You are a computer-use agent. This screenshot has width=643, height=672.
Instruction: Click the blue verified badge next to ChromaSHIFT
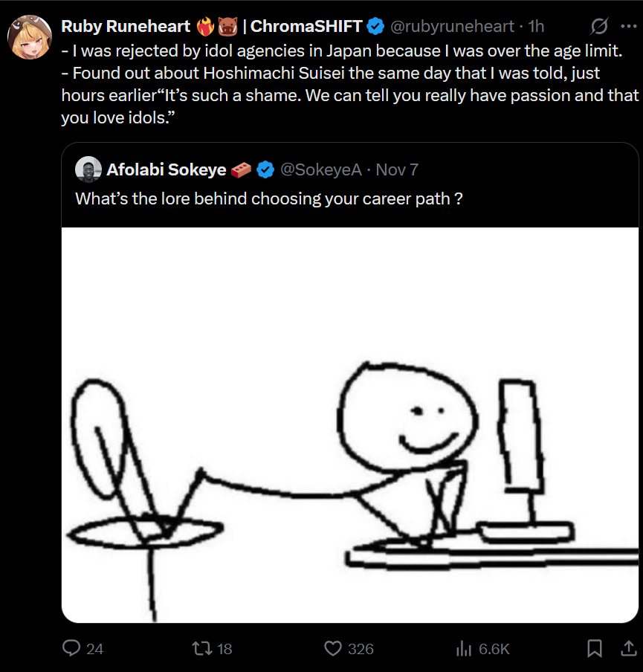point(375,27)
